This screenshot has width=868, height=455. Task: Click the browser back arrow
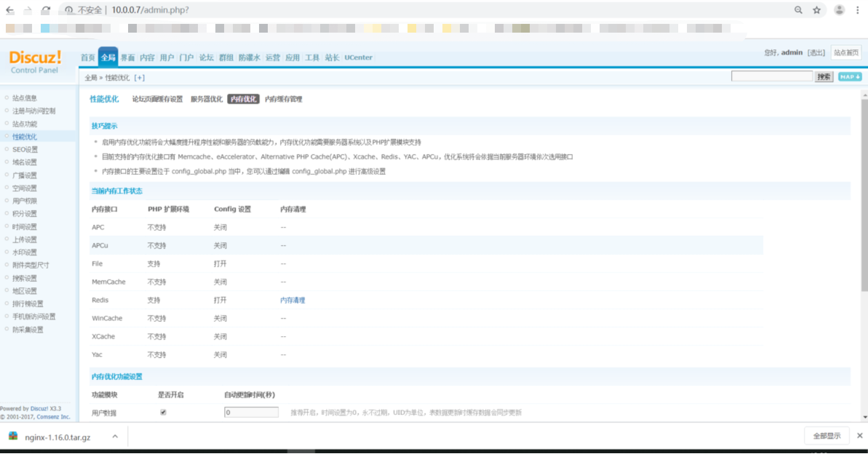pyautogui.click(x=10, y=10)
